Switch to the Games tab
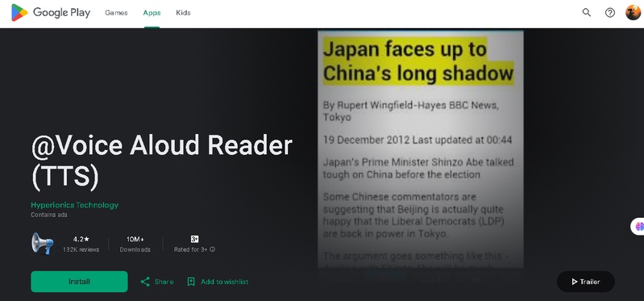The height and width of the screenshot is (301, 644). [116, 13]
